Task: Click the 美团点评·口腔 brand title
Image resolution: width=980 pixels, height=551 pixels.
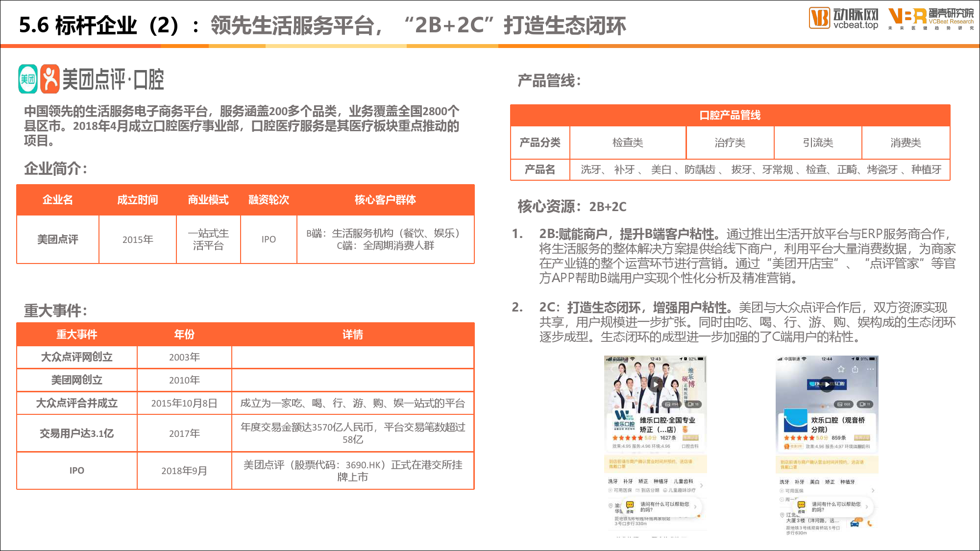Action: pos(113,79)
